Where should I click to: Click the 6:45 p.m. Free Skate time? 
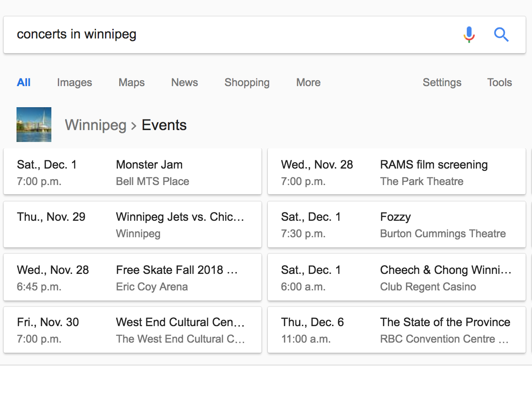[39, 287]
